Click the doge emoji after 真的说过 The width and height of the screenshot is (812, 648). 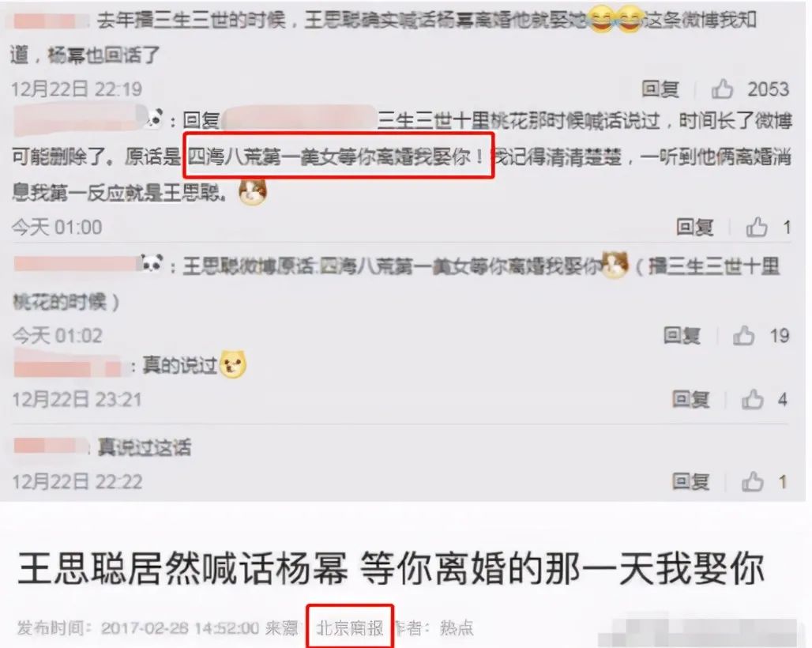[233, 364]
